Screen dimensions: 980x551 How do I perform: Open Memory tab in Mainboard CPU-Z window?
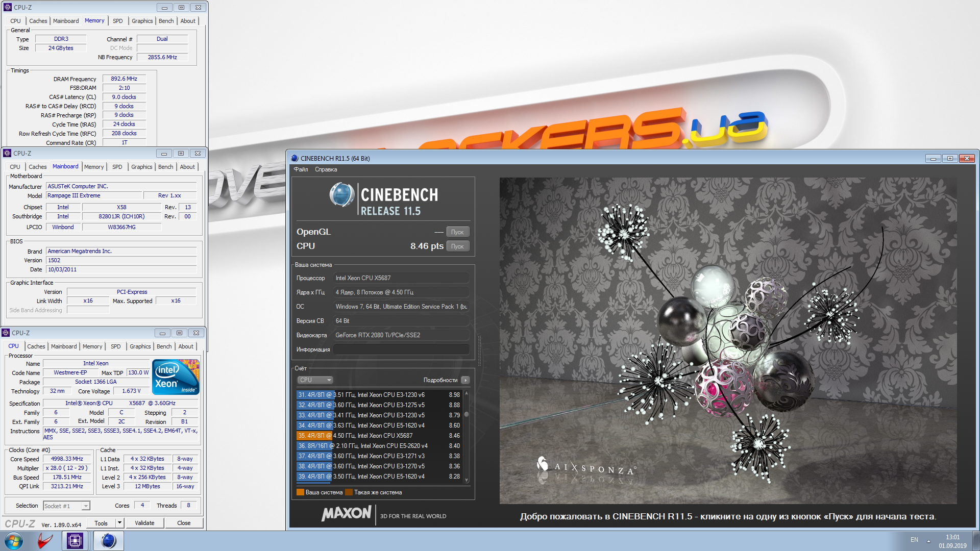click(x=94, y=167)
